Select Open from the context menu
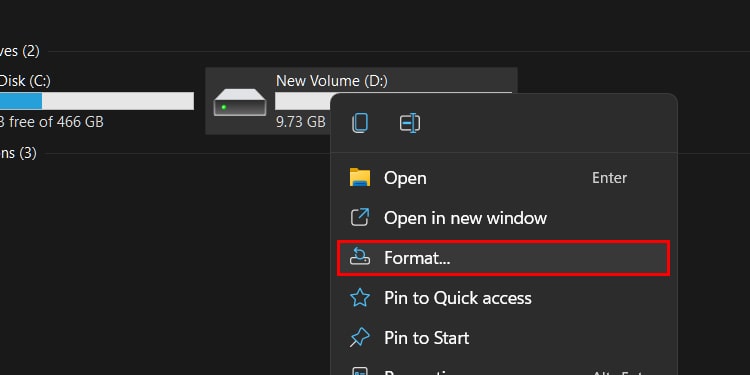This screenshot has height=375, width=750. coord(503,178)
